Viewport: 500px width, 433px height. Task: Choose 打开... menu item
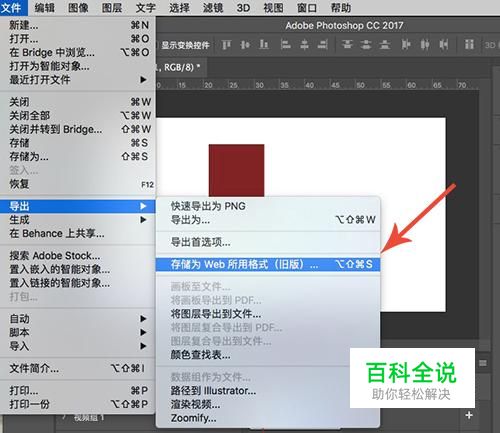[78, 39]
